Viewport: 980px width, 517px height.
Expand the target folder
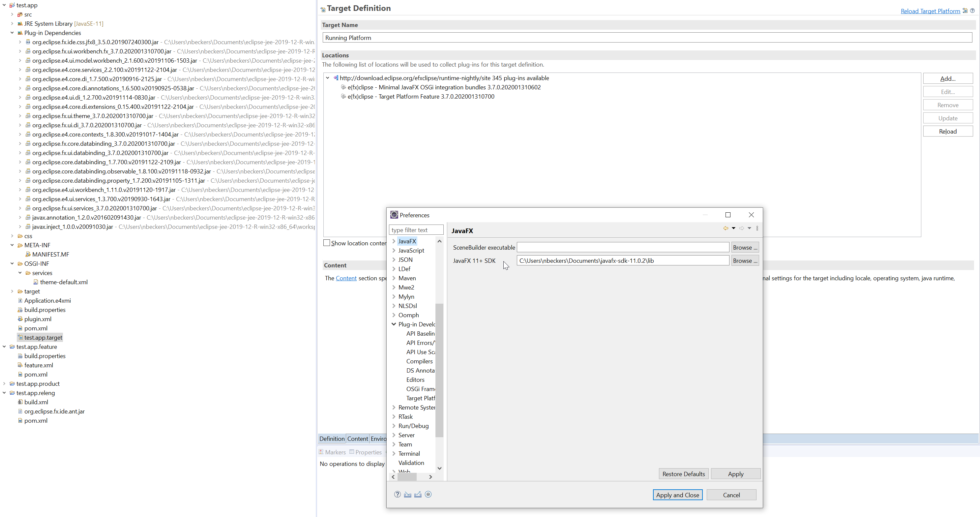pyautogui.click(x=12, y=291)
